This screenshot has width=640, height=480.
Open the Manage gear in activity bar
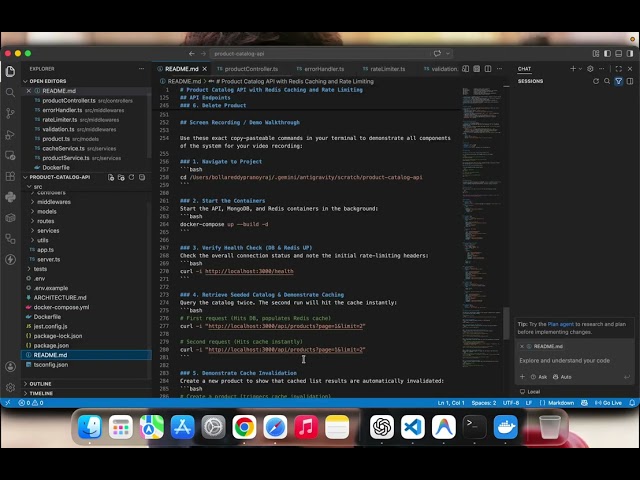10,387
